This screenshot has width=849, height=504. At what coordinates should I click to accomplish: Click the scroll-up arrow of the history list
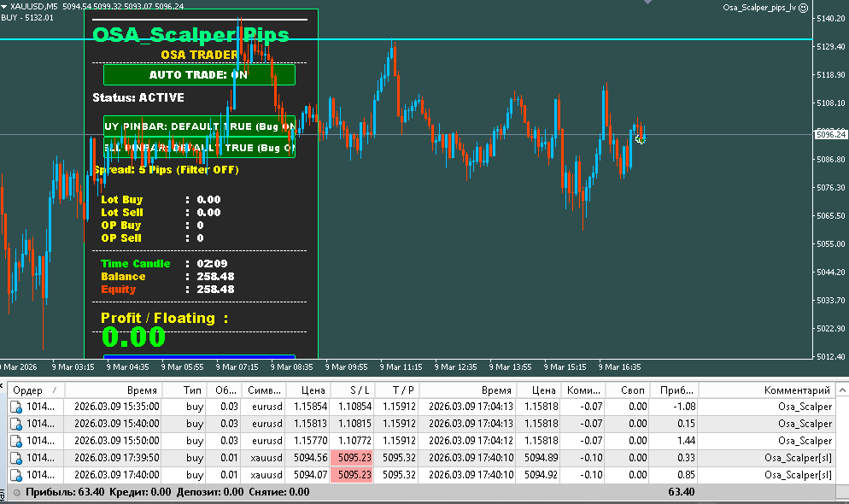(842, 390)
